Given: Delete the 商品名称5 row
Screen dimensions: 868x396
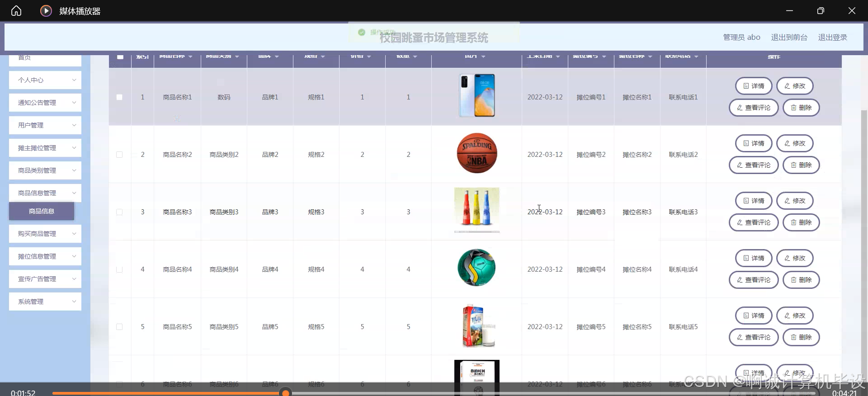Looking at the screenshot, I should tap(801, 337).
